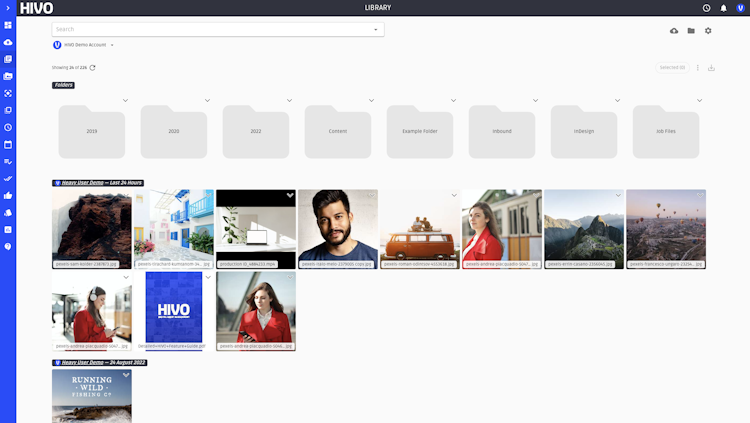Expand options chevron for the 2022 folder
Screen dimensions: 750x423
point(289,100)
